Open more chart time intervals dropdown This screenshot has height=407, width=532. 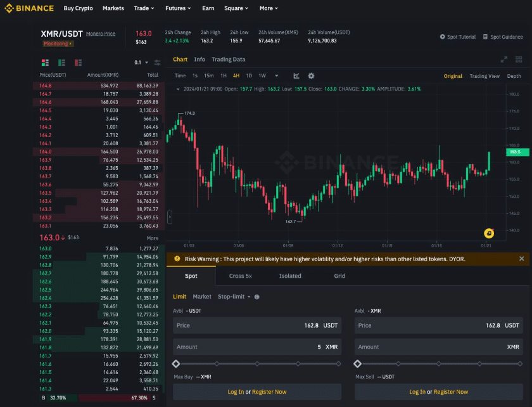[277, 76]
